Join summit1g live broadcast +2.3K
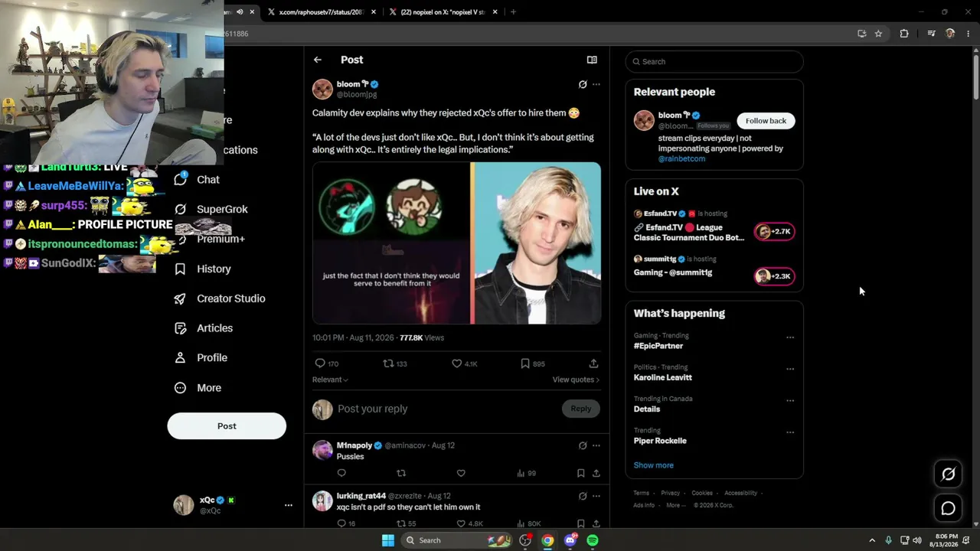Viewport: 980px width, 551px height. pos(775,276)
